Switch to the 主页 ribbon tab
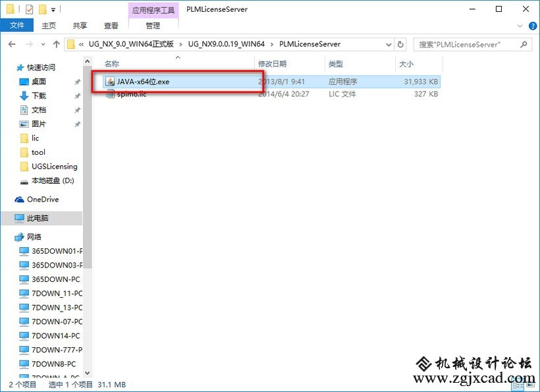 click(49, 26)
